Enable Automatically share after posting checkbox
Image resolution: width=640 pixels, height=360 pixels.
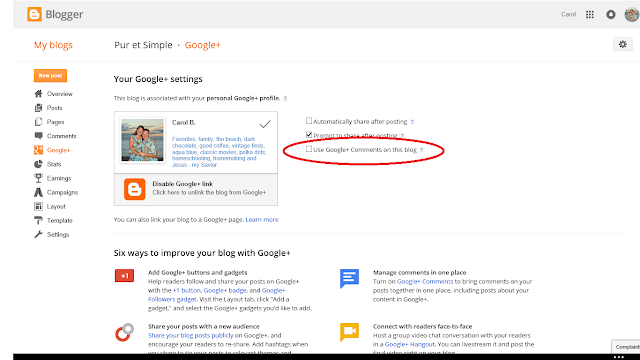pos(309,121)
